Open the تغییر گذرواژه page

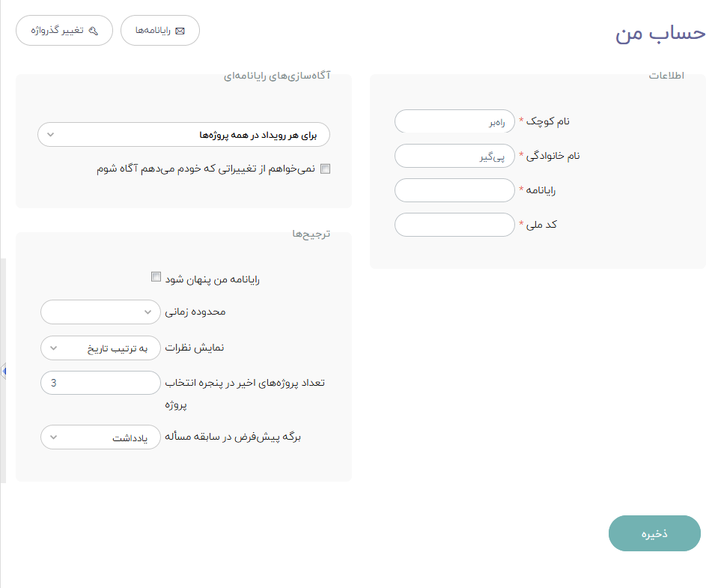64,31
